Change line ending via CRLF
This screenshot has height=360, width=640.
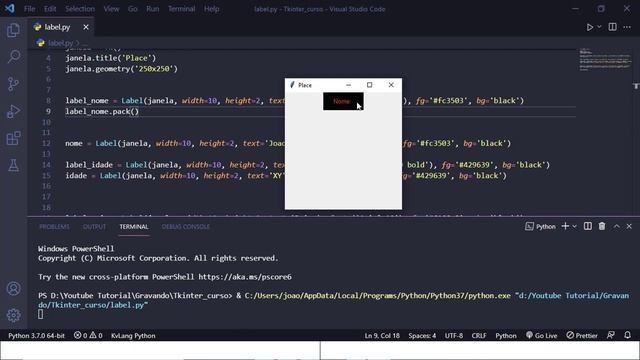(479, 336)
